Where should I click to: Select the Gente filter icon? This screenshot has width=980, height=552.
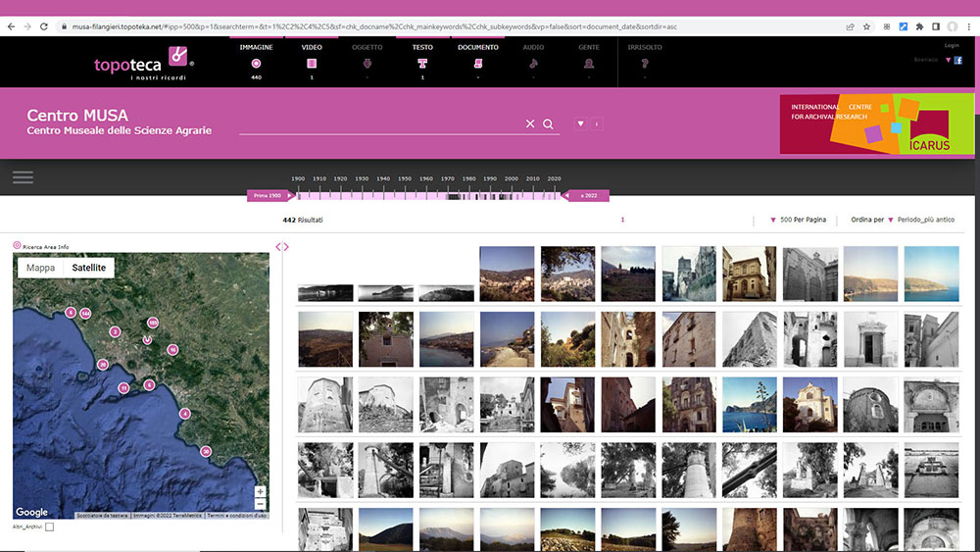click(x=589, y=64)
